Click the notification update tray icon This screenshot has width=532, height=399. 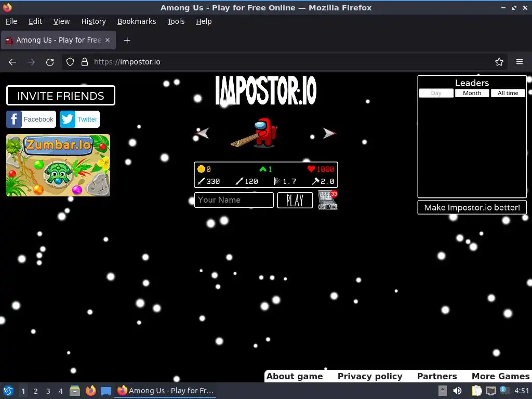tap(504, 391)
